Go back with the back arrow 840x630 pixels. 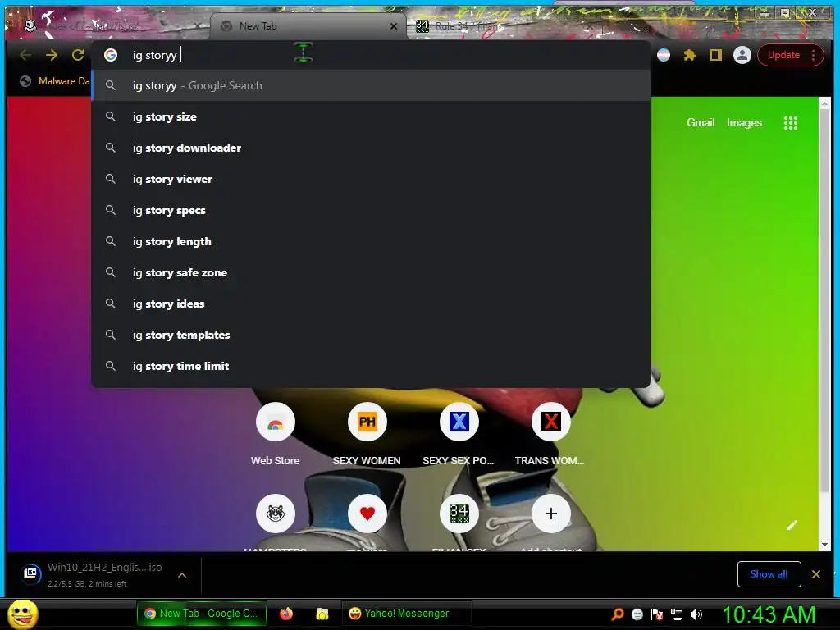25,55
